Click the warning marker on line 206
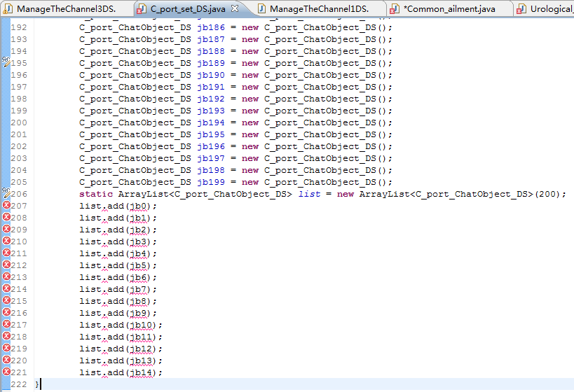This screenshot has width=574, height=392. pyautogui.click(x=6, y=192)
